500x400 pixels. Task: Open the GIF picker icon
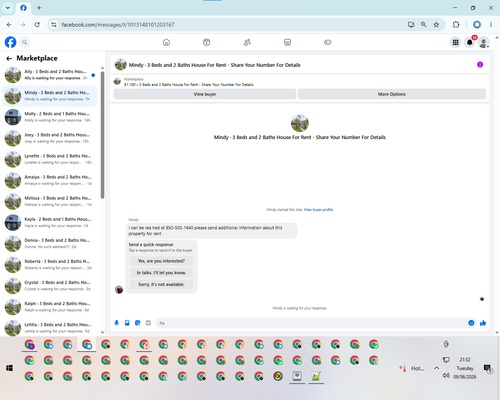[x=148, y=323]
